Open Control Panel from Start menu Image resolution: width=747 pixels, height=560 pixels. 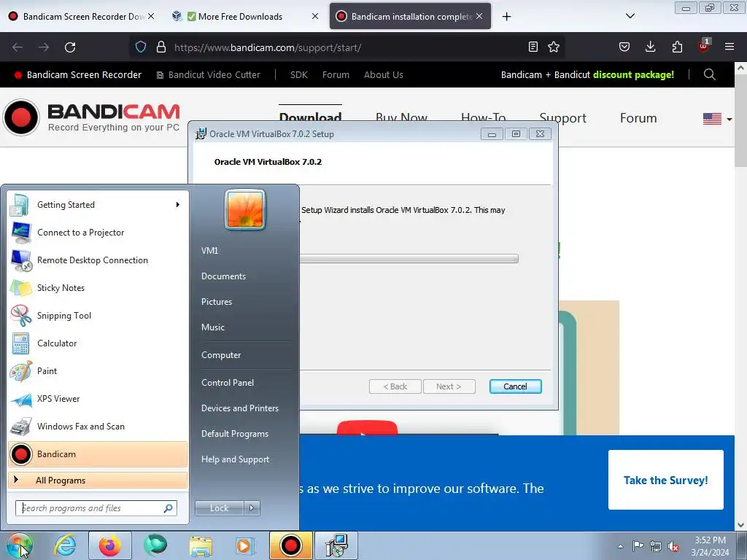click(228, 383)
